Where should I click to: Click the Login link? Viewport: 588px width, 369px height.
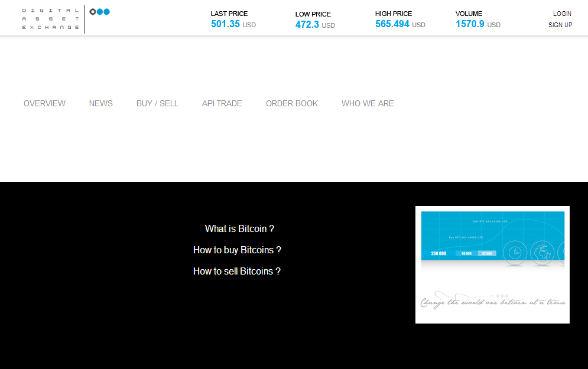click(562, 14)
